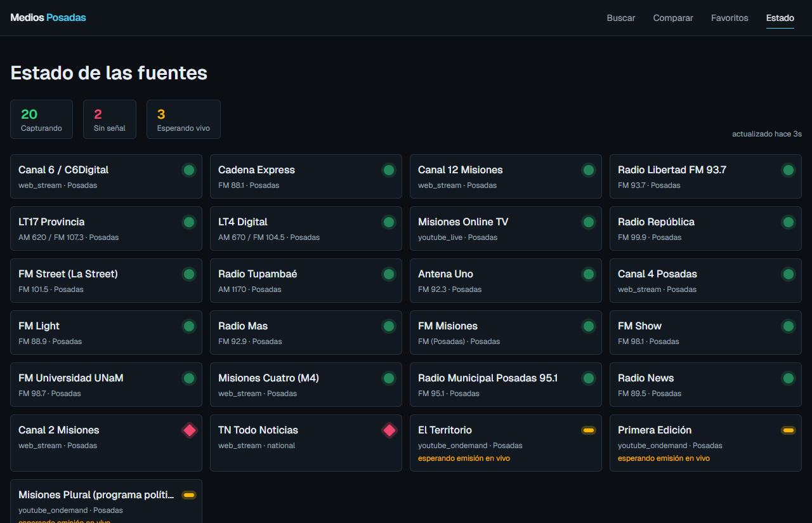Screen dimensions: 812x523
Task: Go to the Comparar section
Action: tap(673, 18)
